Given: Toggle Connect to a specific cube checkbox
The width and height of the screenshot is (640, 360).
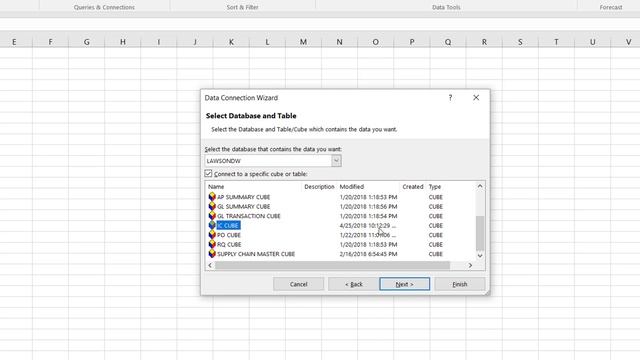Looking at the screenshot, I should pos(208,173).
